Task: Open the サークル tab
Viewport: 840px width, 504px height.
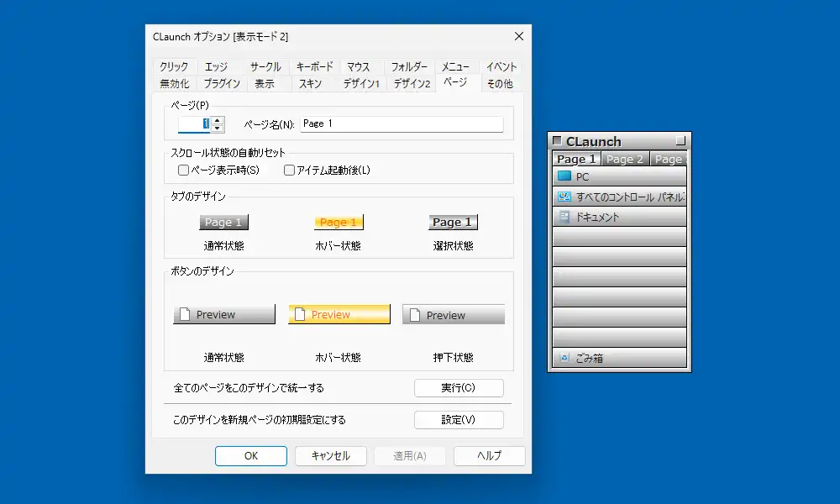Action: [265, 66]
